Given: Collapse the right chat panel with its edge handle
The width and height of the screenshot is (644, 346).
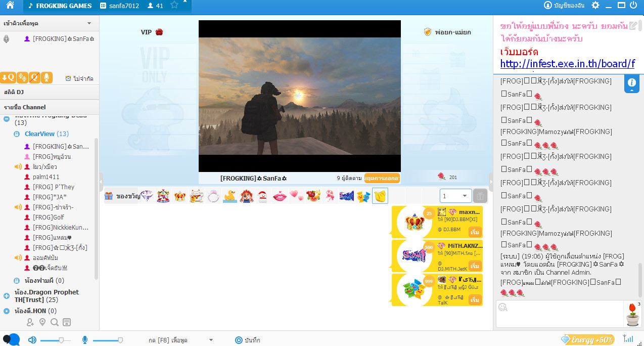Looking at the screenshot, I should tap(491, 182).
